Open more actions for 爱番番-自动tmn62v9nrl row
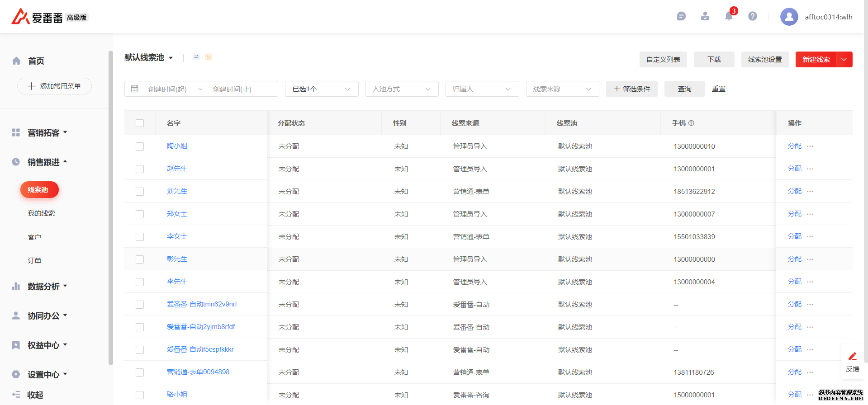Image resolution: width=868 pixels, height=405 pixels. pos(810,304)
